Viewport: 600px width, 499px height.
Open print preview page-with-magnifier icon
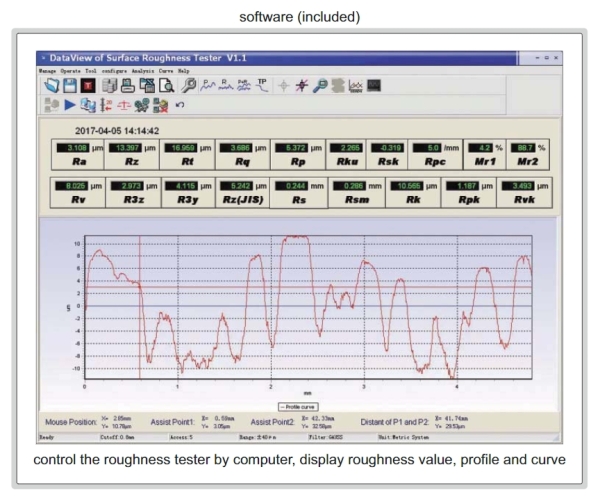[x=165, y=87]
